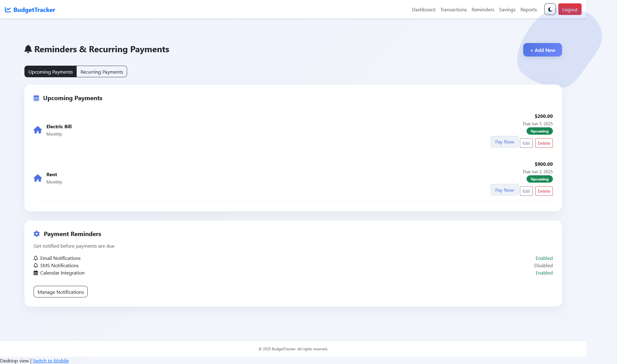The height and width of the screenshot is (364, 617).
Task: Click calendar icon next to Upcoming Payments heading
Action: point(36,98)
